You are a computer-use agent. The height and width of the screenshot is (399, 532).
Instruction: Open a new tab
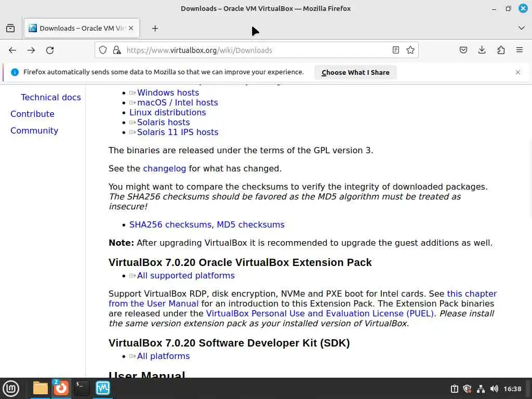(155, 29)
